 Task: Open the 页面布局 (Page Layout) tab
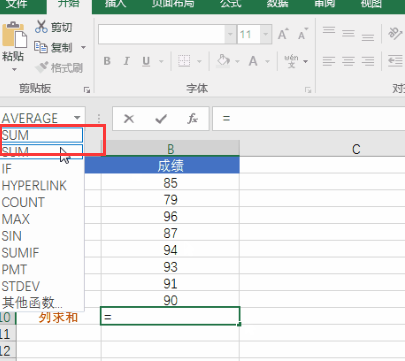[173, 4]
